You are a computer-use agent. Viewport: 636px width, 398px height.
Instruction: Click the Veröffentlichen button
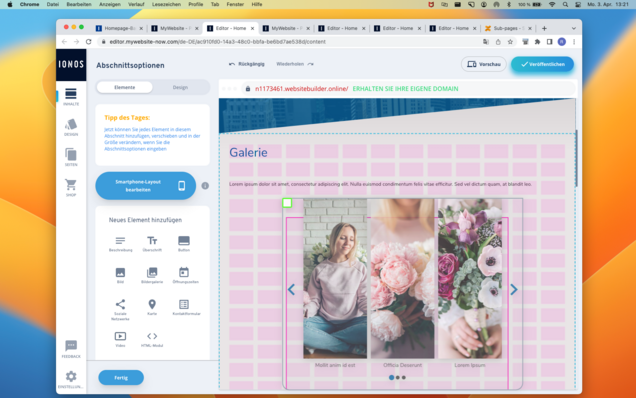(542, 64)
